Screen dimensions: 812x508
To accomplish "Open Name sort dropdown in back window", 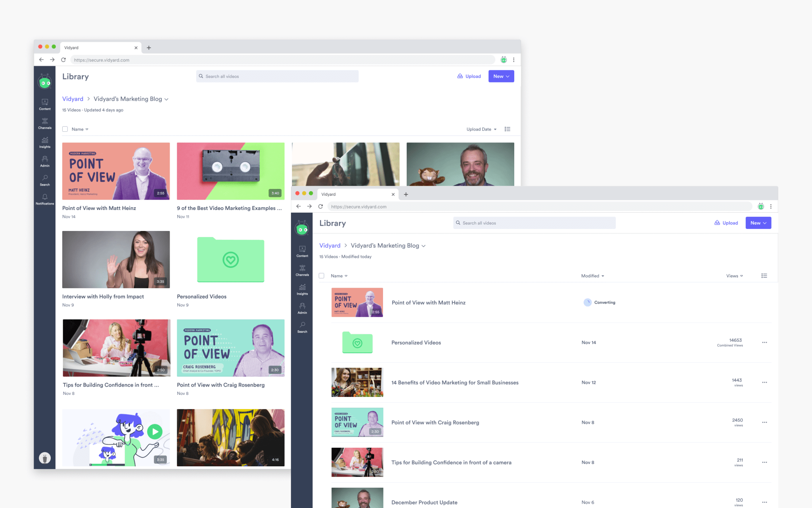I will click(80, 129).
